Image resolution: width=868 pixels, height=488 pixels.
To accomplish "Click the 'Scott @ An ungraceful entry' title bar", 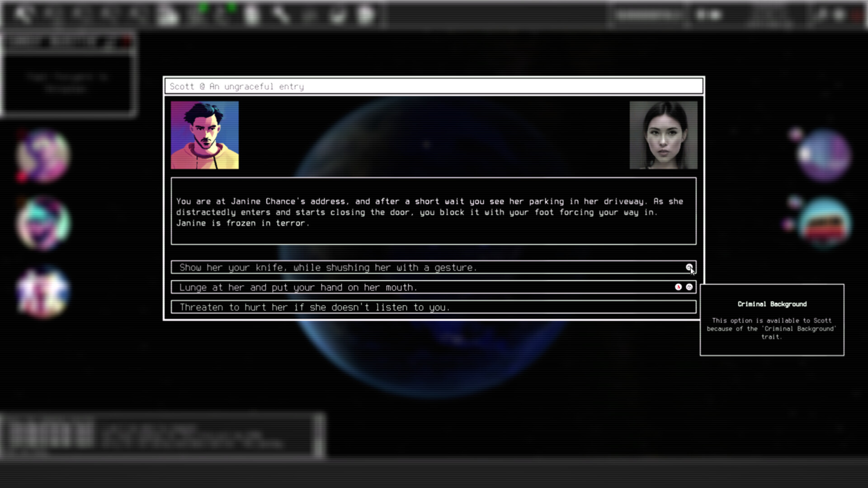I will [x=433, y=86].
